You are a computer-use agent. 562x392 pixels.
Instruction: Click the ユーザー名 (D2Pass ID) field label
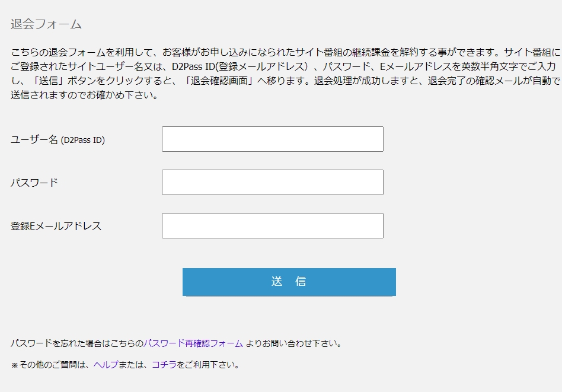[58, 140]
